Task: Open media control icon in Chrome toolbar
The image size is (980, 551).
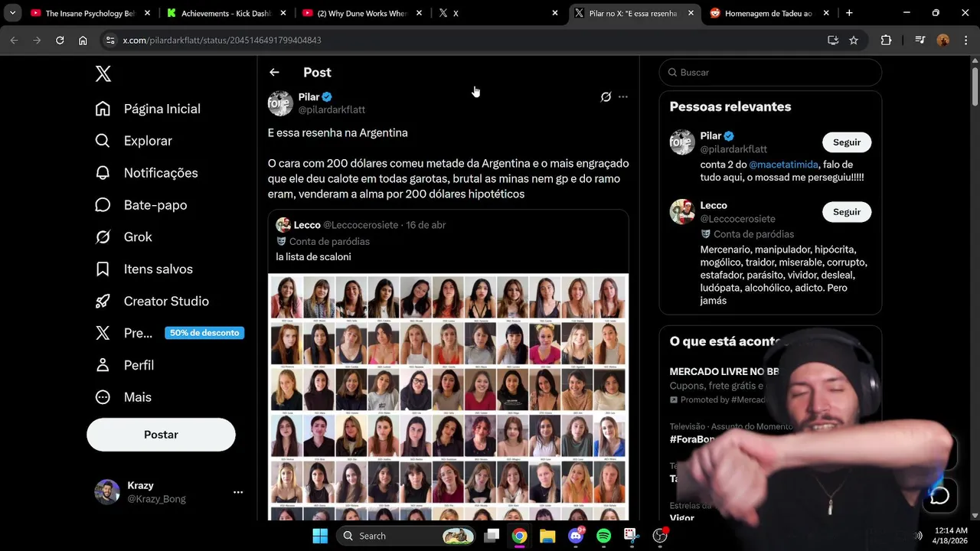Action: pyautogui.click(x=920, y=40)
